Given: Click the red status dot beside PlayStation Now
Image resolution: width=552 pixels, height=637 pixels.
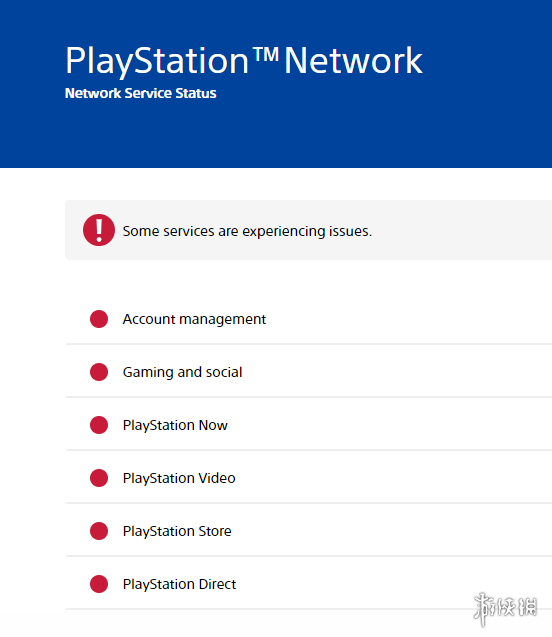Looking at the screenshot, I should click(x=99, y=425).
